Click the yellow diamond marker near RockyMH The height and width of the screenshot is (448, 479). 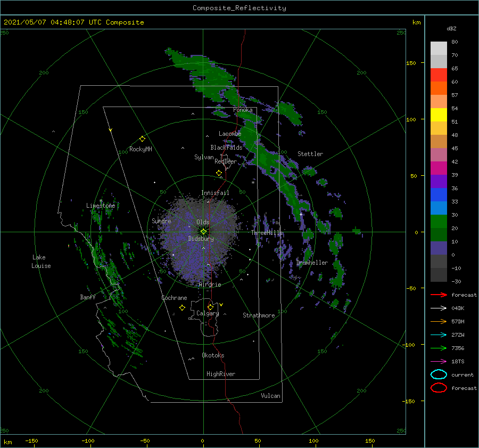click(x=142, y=139)
